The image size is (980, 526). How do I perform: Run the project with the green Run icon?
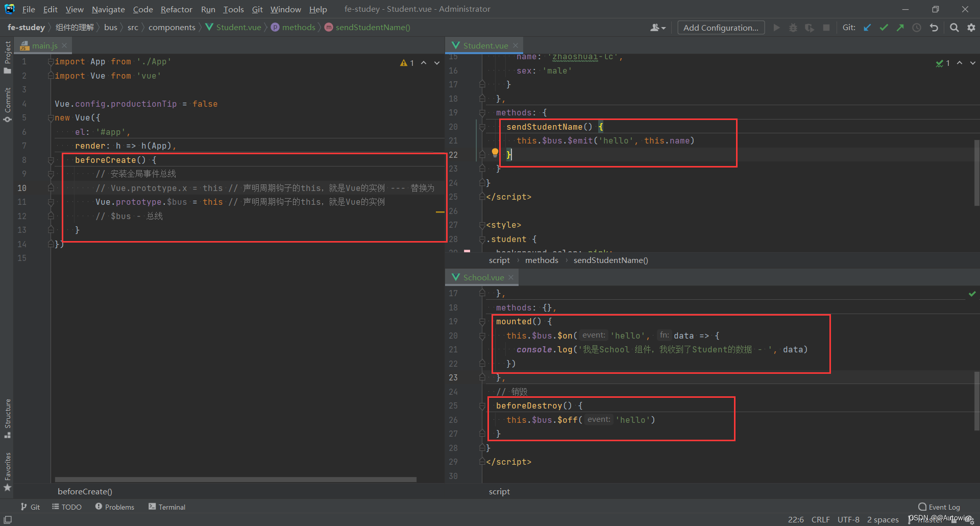[x=776, y=28]
